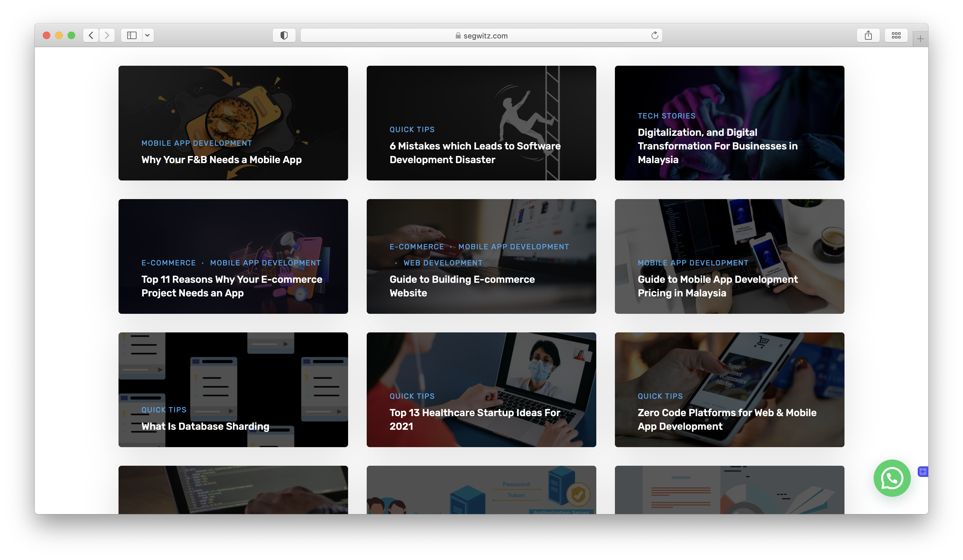Open the What Is Database Sharding card
This screenshot has height=560, width=963.
point(205,426)
